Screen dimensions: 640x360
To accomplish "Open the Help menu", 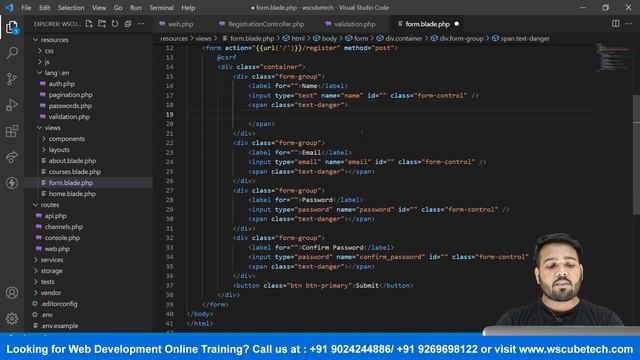I will [188, 7].
